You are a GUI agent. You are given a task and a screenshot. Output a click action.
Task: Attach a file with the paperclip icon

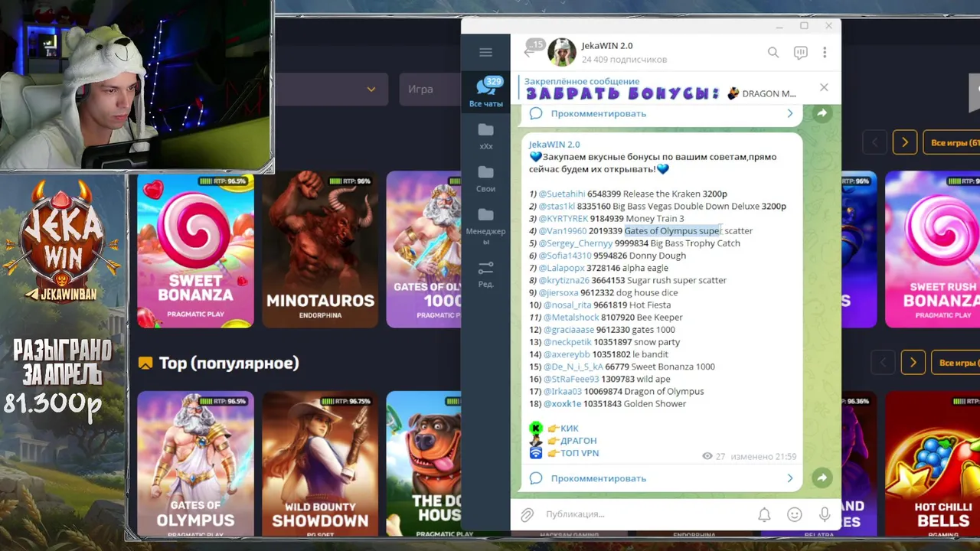tap(527, 515)
